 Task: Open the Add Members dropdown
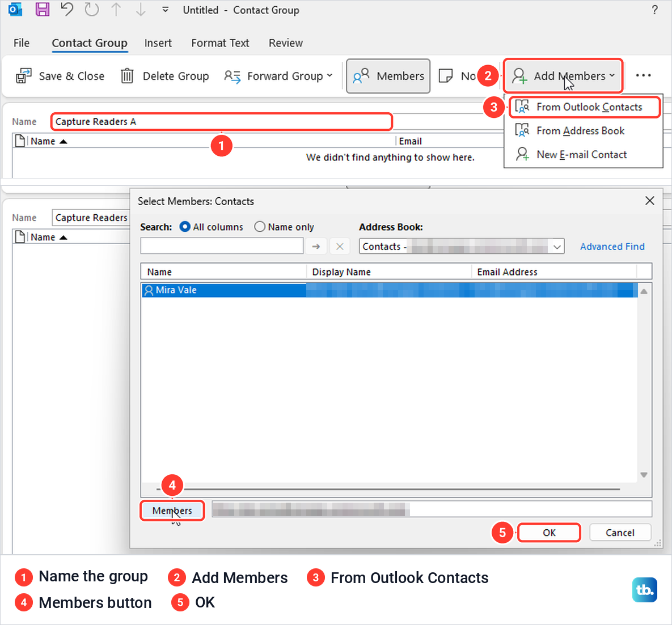click(x=563, y=76)
